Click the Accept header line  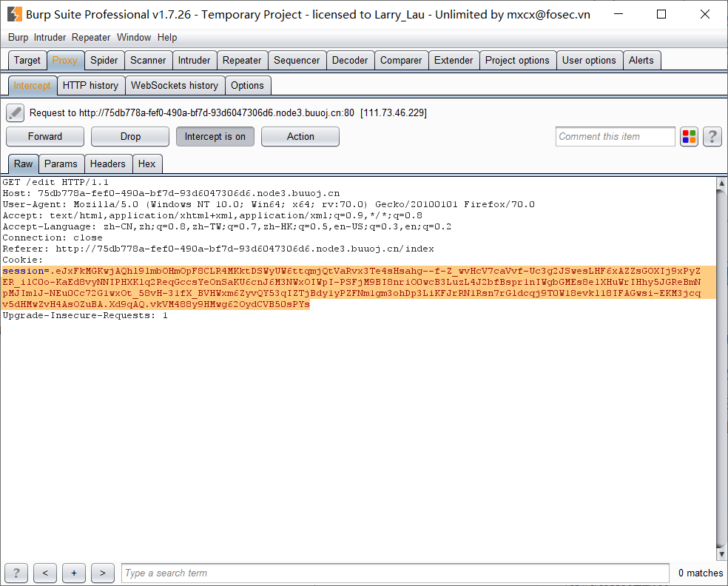coord(212,215)
